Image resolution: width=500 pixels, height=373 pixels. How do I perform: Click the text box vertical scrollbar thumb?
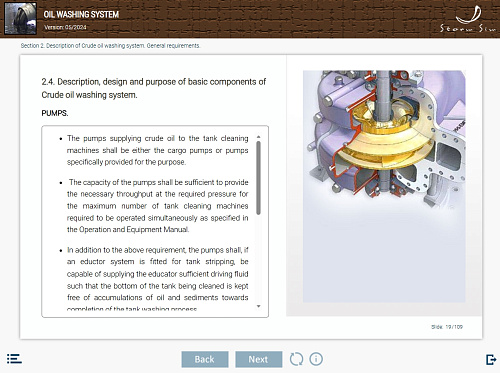point(258,178)
